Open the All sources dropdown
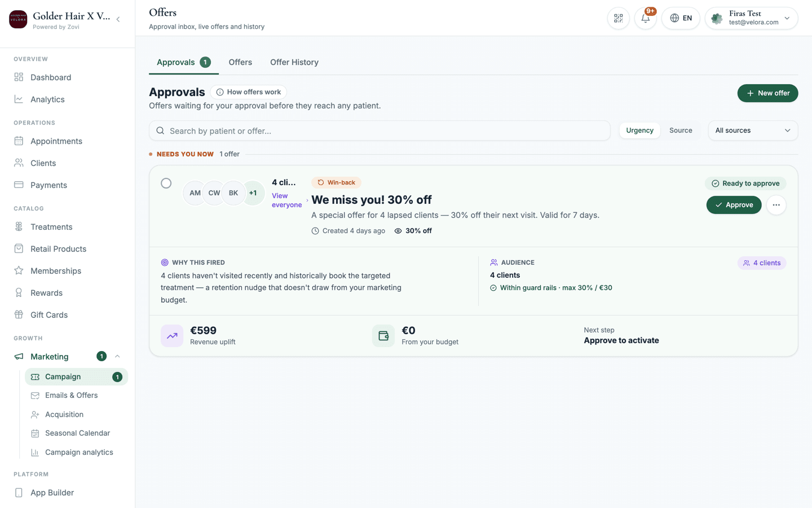The height and width of the screenshot is (508, 812). 753,130
